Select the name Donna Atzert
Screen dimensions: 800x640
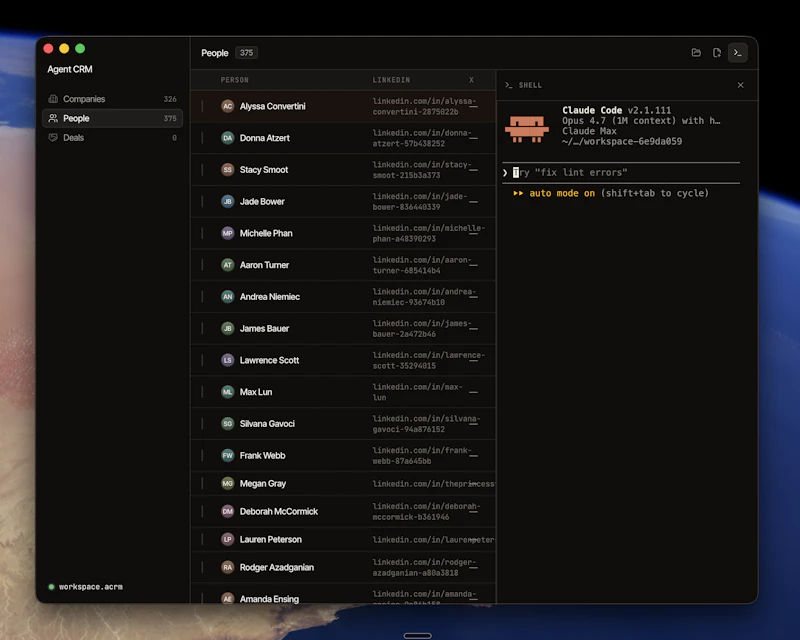(x=264, y=138)
